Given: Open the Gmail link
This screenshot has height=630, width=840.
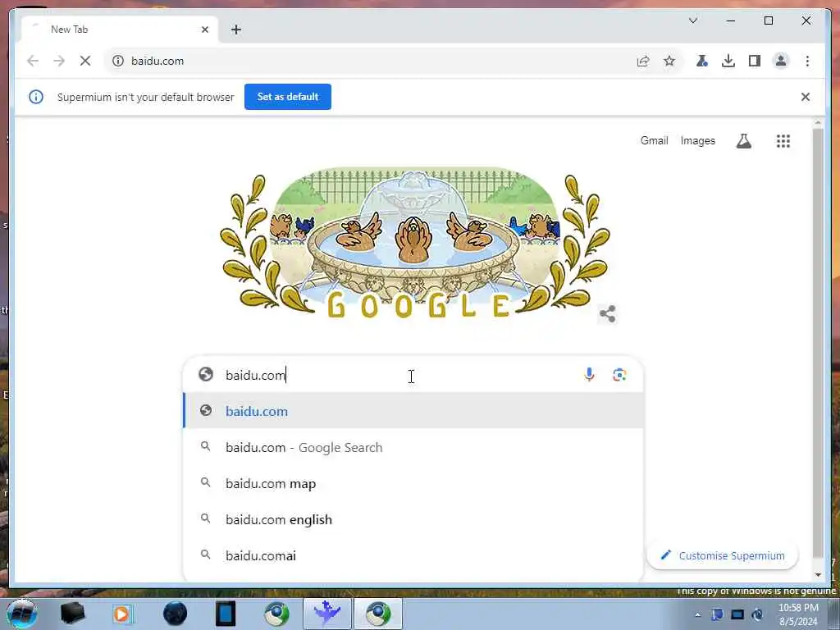Looking at the screenshot, I should [654, 141].
